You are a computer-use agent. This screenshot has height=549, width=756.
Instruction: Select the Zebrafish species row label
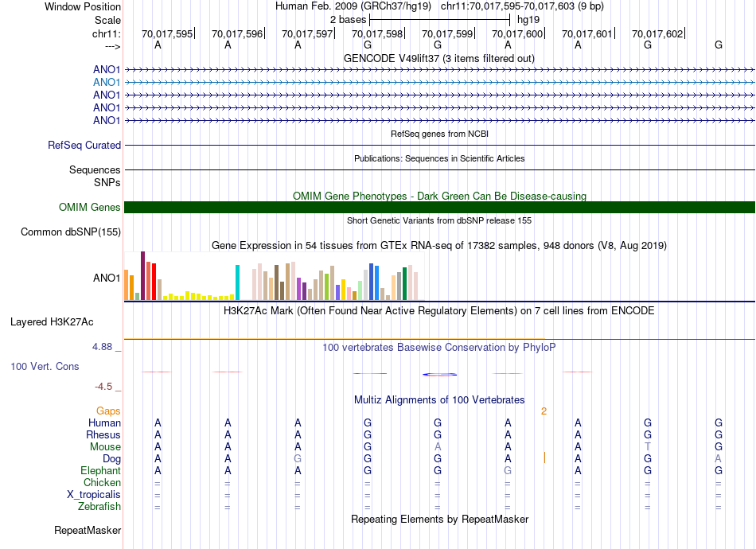[x=99, y=506]
